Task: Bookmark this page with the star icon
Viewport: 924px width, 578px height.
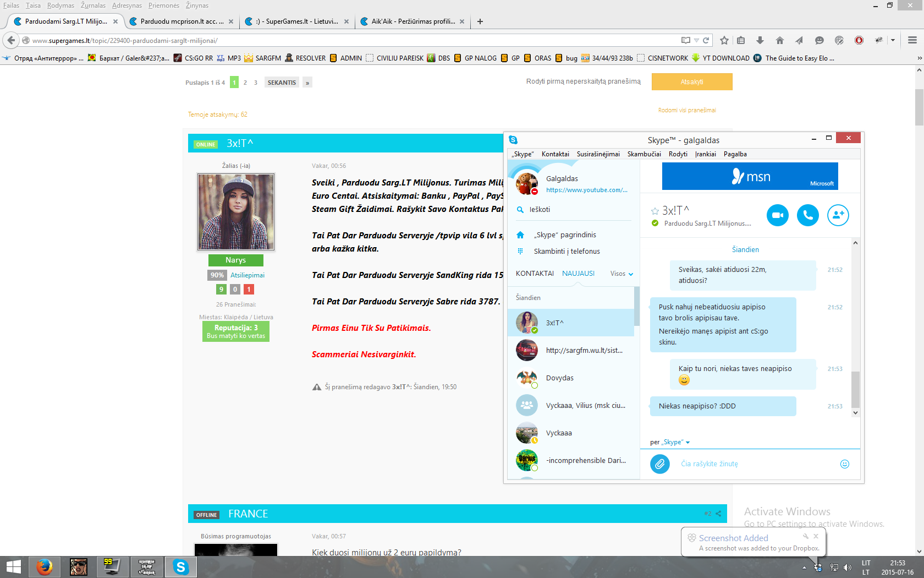Action: (x=724, y=40)
